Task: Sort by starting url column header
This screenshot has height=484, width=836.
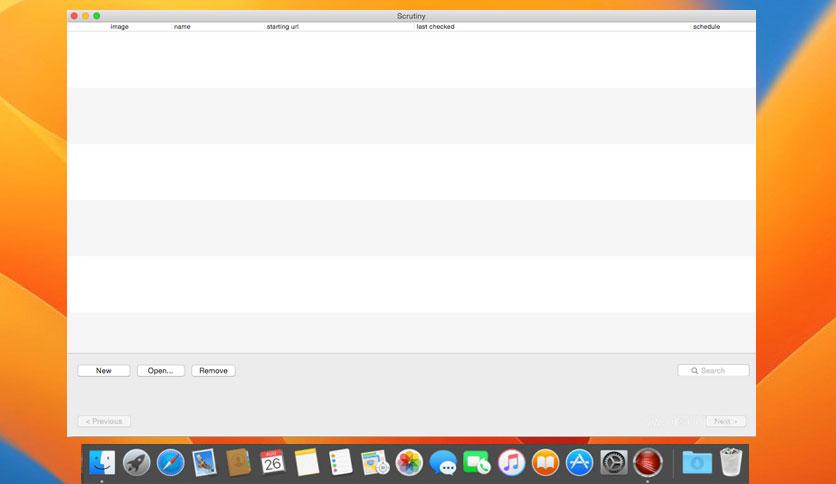Action: point(283,27)
